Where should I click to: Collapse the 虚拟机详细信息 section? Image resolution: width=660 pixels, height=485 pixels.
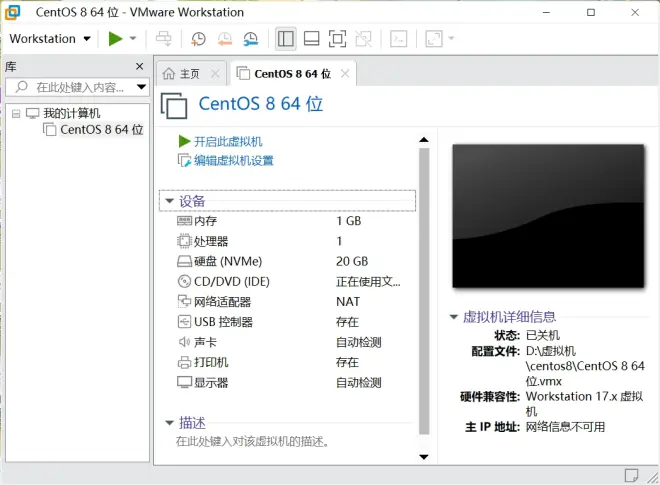coord(453,317)
